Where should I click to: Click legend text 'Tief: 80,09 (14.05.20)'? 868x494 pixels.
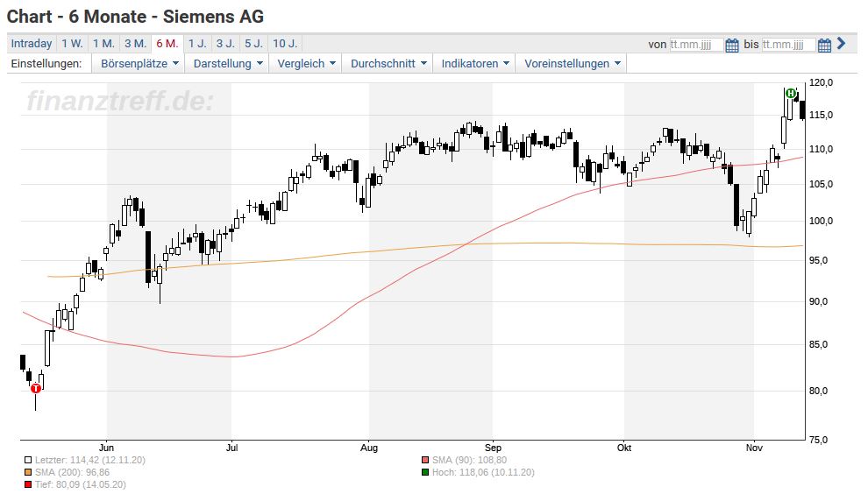[81, 484]
